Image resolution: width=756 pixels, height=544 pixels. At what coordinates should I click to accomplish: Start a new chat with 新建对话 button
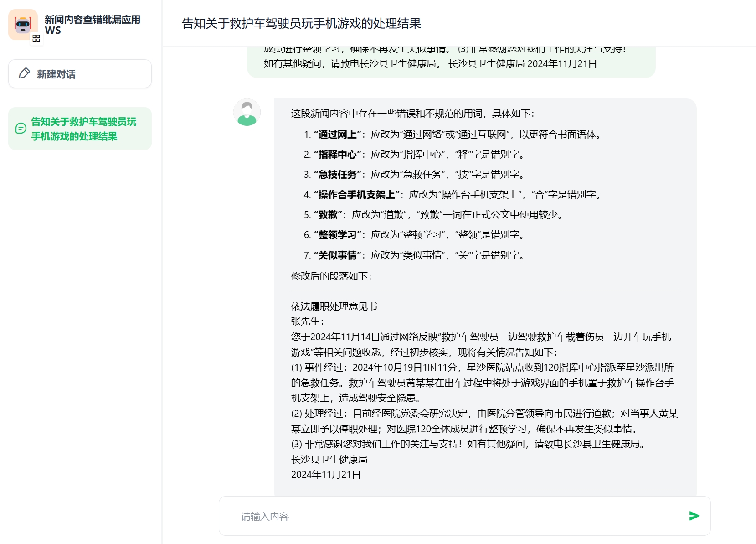[80, 73]
